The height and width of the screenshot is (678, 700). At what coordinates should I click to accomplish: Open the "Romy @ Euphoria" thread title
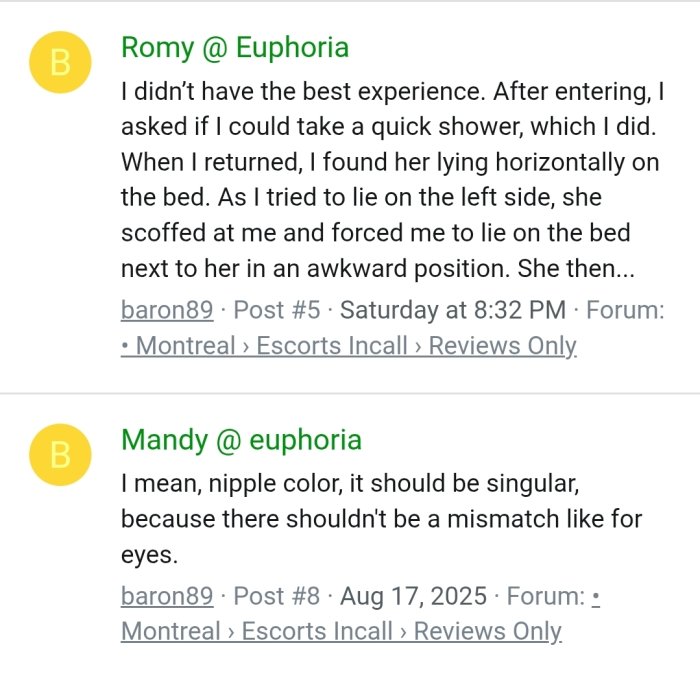235,47
